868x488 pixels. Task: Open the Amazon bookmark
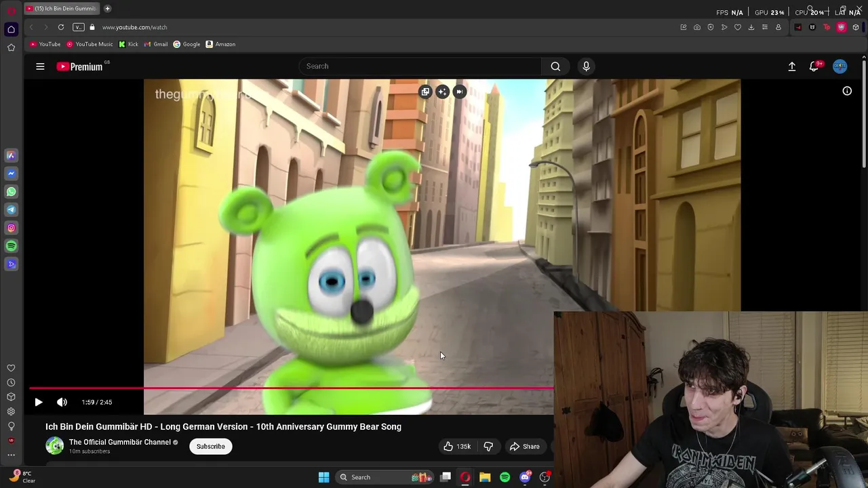coord(220,44)
